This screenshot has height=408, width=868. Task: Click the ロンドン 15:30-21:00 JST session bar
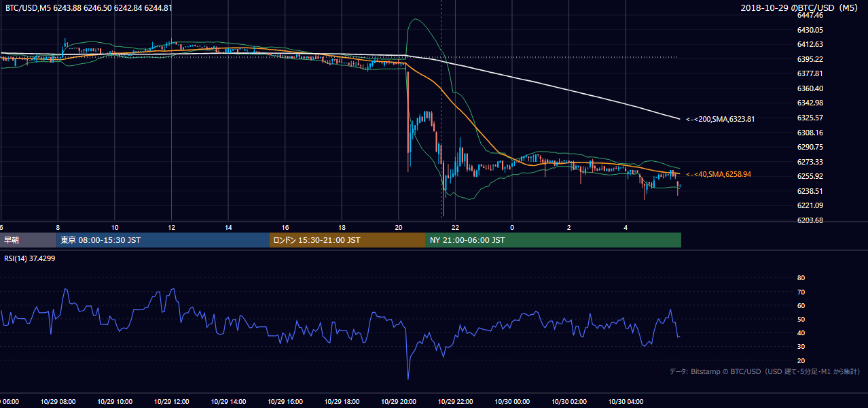tap(348, 240)
